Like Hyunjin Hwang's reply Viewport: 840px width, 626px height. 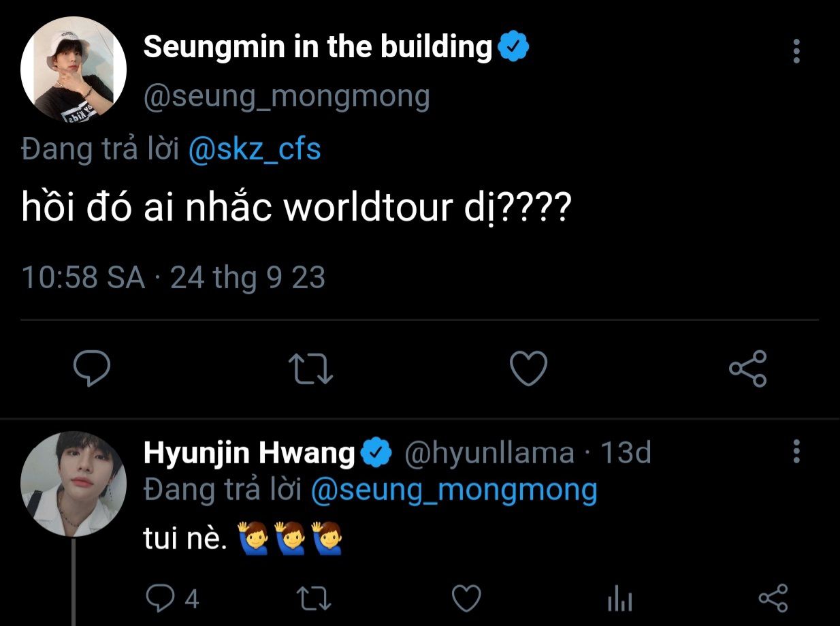click(x=467, y=599)
